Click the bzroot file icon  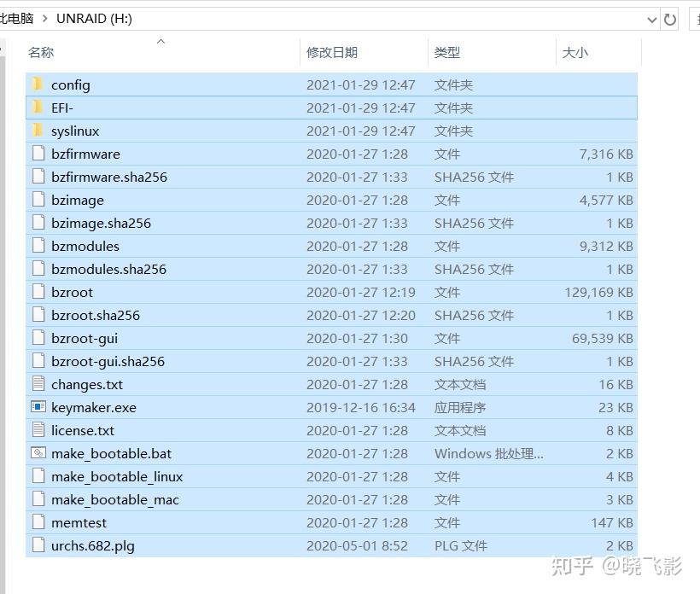coord(38,291)
